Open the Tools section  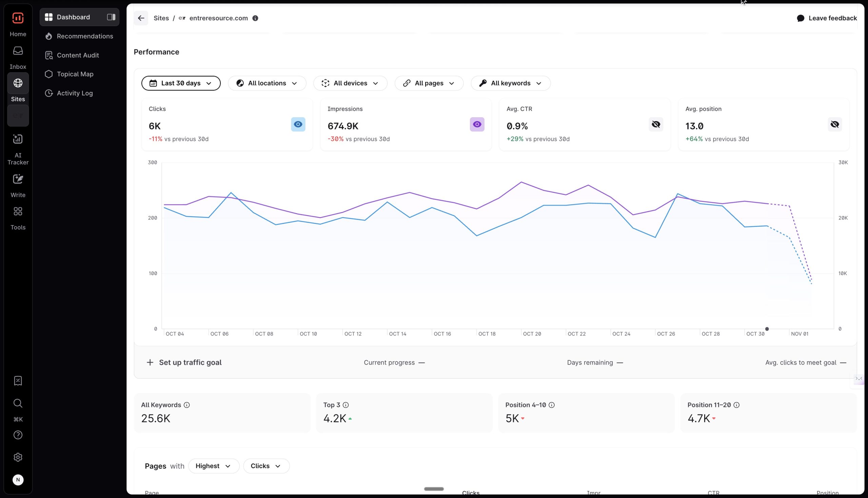pos(18,217)
